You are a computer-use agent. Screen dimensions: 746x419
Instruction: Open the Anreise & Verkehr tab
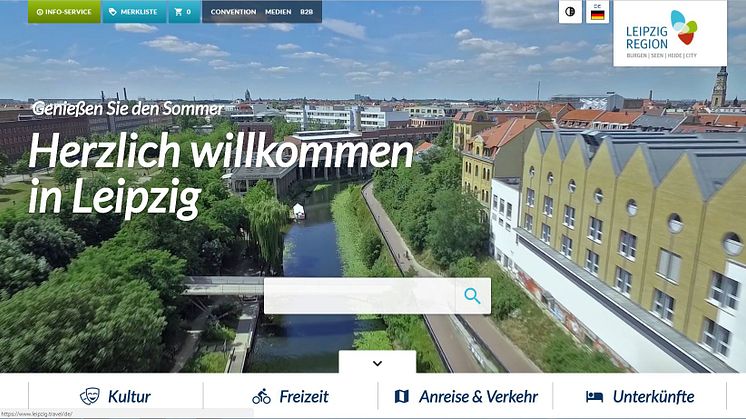click(x=465, y=396)
